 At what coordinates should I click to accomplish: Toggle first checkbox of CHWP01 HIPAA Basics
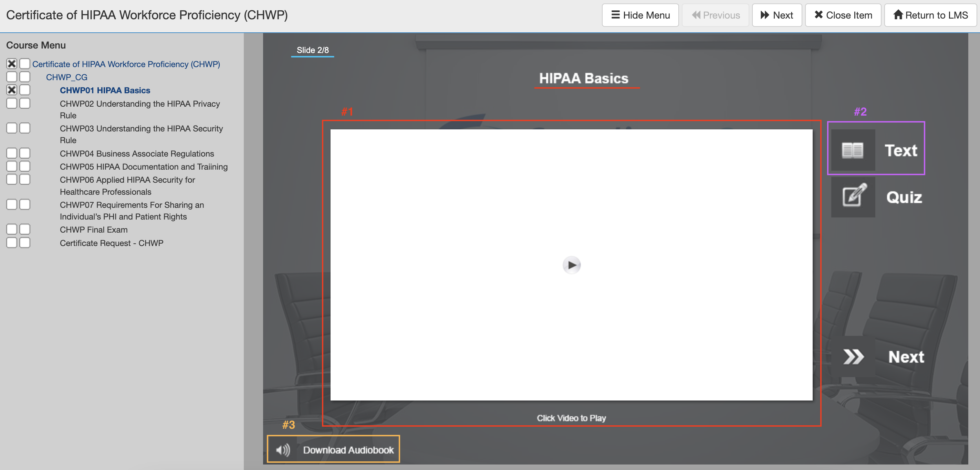tap(12, 90)
